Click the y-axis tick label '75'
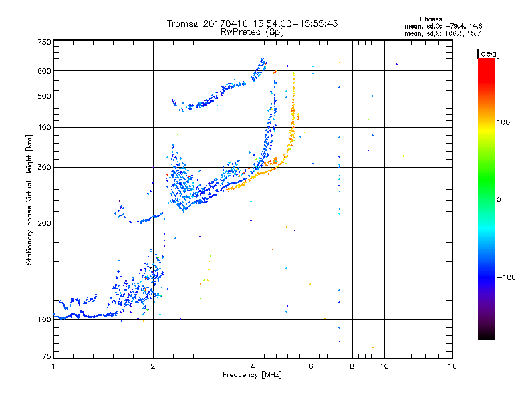 pos(47,356)
